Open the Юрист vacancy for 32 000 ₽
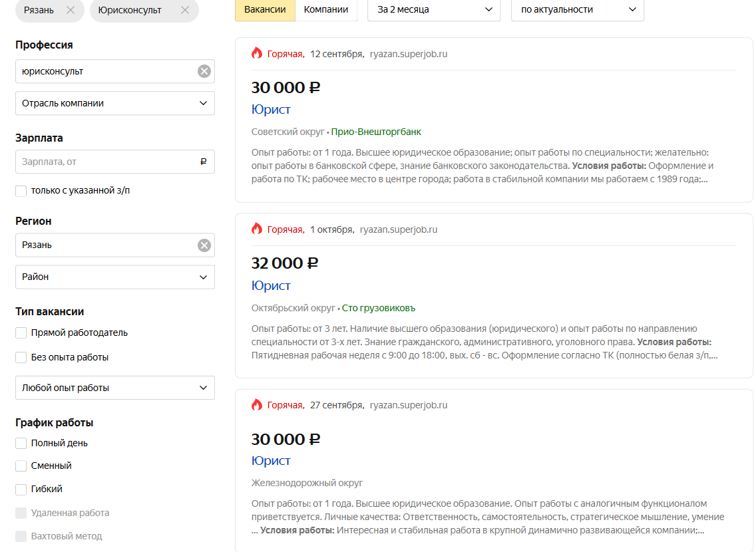This screenshot has width=756, height=552. coord(271,285)
